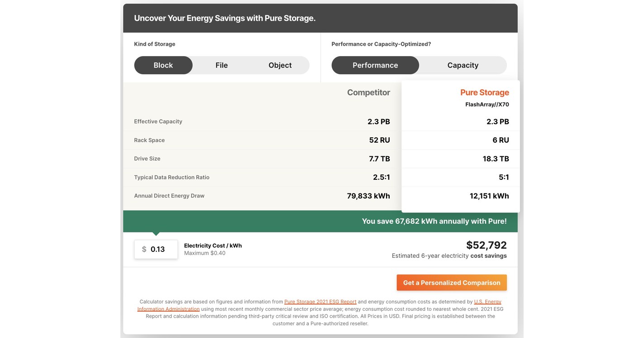Click the You save 67,682 kWh banner
The image size is (644, 338).
point(434,219)
